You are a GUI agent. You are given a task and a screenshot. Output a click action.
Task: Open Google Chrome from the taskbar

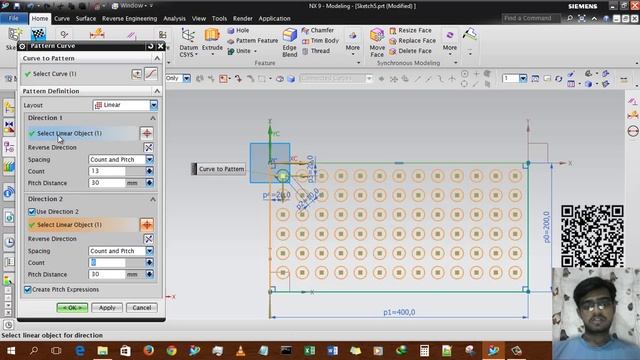[171, 351]
